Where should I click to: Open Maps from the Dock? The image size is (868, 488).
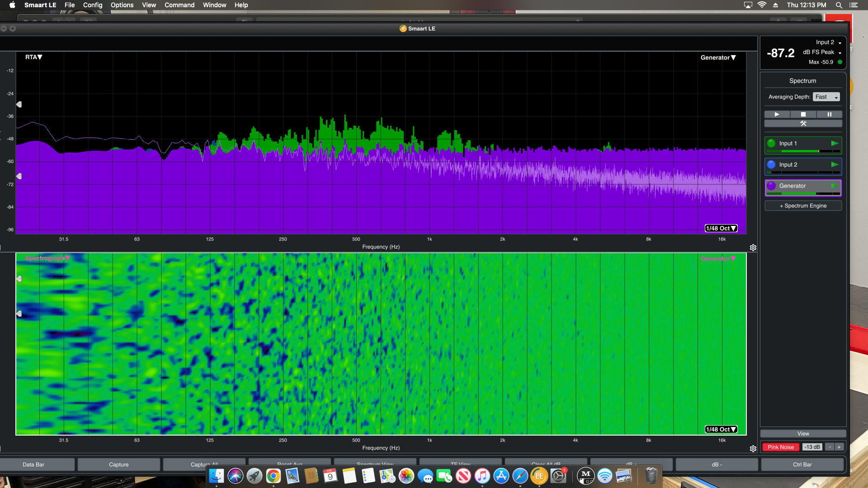[x=387, y=475]
